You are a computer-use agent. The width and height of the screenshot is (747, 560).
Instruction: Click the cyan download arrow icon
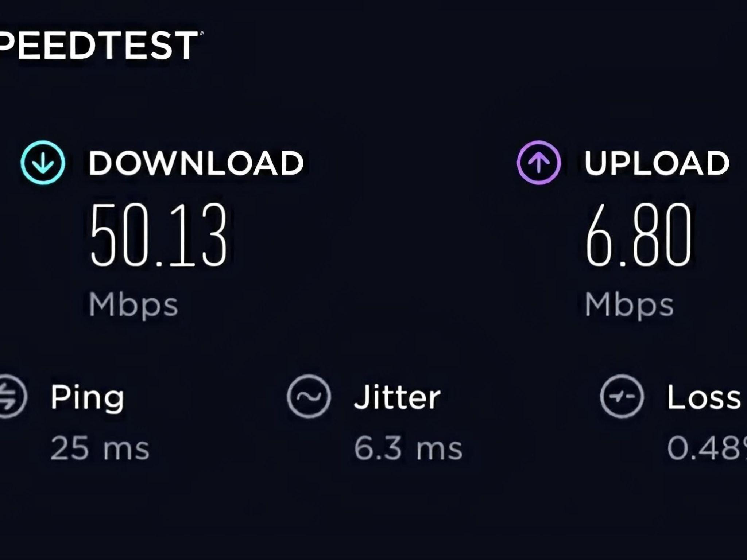coord(43,163)
